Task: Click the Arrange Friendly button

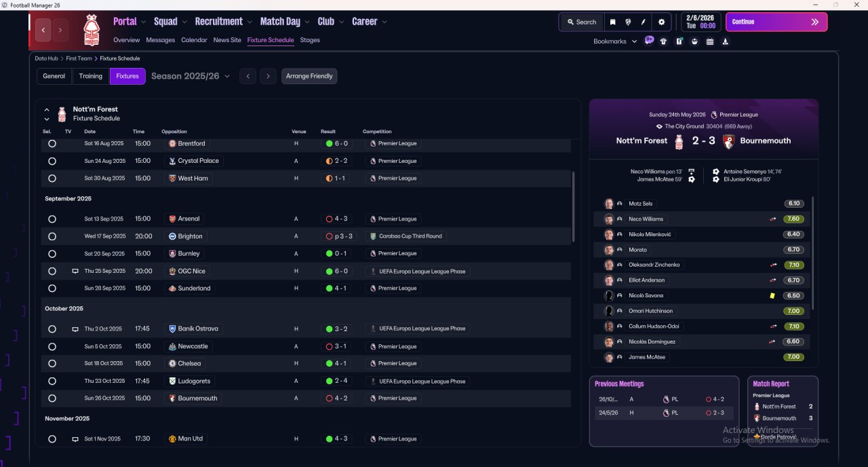Action: [309, 76]
